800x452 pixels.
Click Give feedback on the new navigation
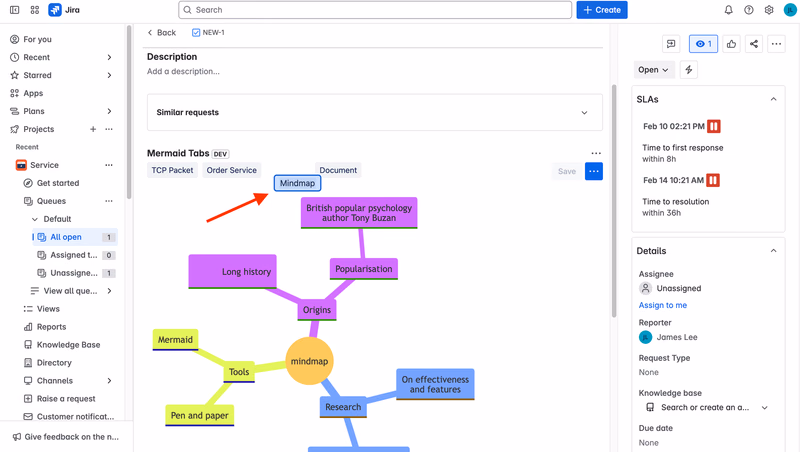pyautogui.click(x=66, y=437)
